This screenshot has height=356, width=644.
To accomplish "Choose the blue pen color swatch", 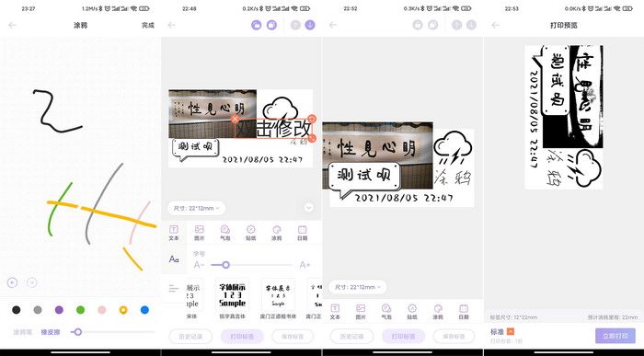I will tap(144, 310).
